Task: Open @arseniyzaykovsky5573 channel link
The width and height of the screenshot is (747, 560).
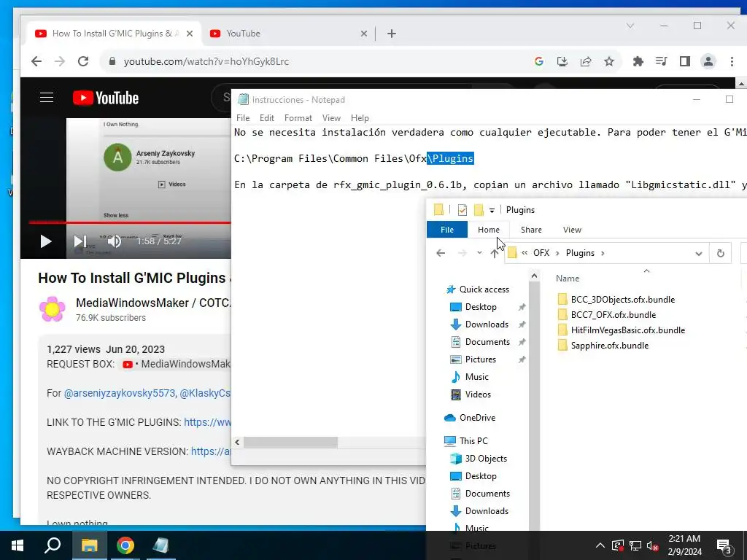Action: click(120, 393)
